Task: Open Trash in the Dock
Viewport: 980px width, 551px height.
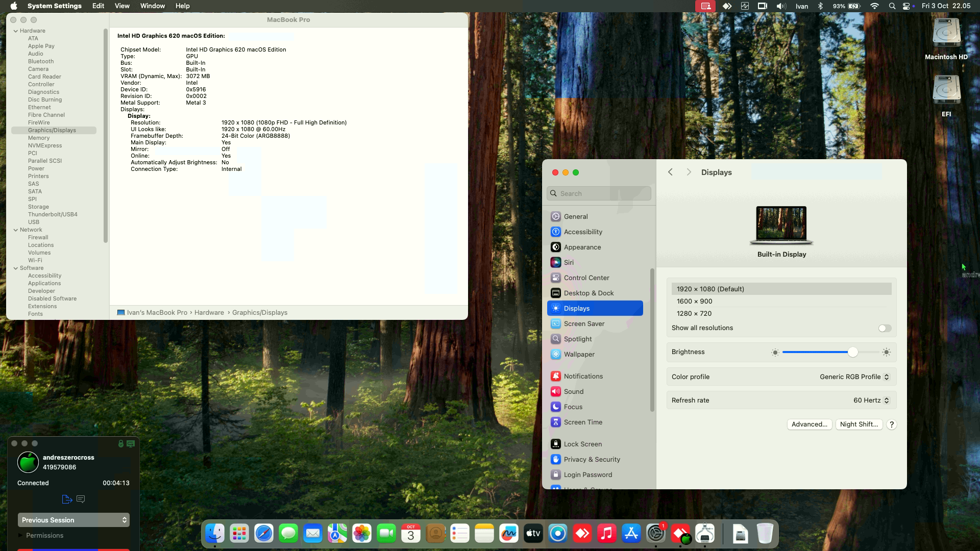Action: click(x=765, y=534)
